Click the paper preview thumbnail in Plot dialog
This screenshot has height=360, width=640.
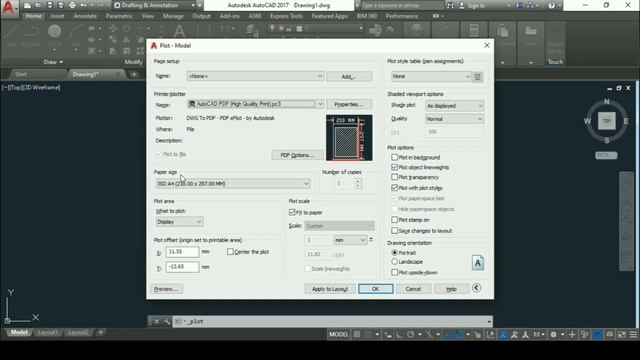click(349, 138)
